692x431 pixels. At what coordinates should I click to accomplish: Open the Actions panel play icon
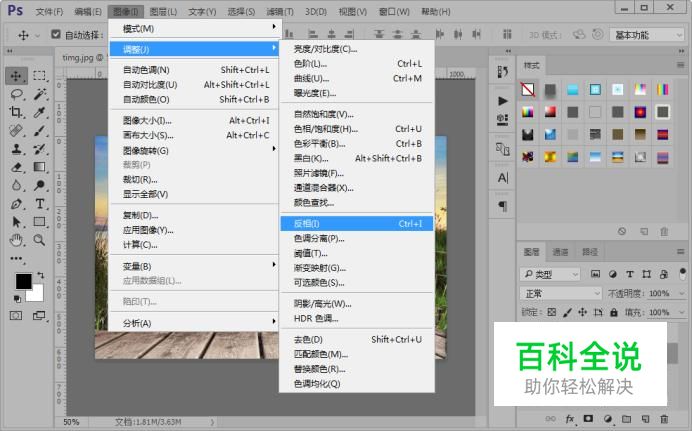tap(503, 101)
